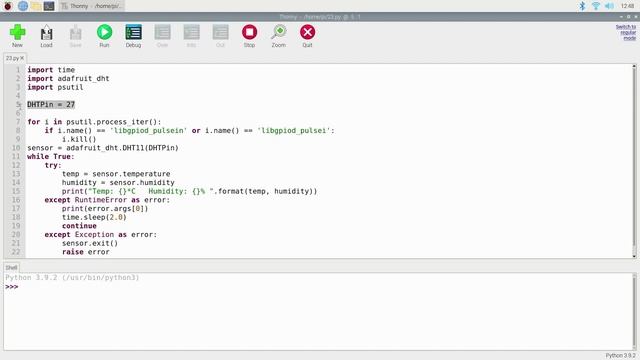Click the clock in system tray
The width and height of the screenshot is (640, 360).
tap(627, 6)
